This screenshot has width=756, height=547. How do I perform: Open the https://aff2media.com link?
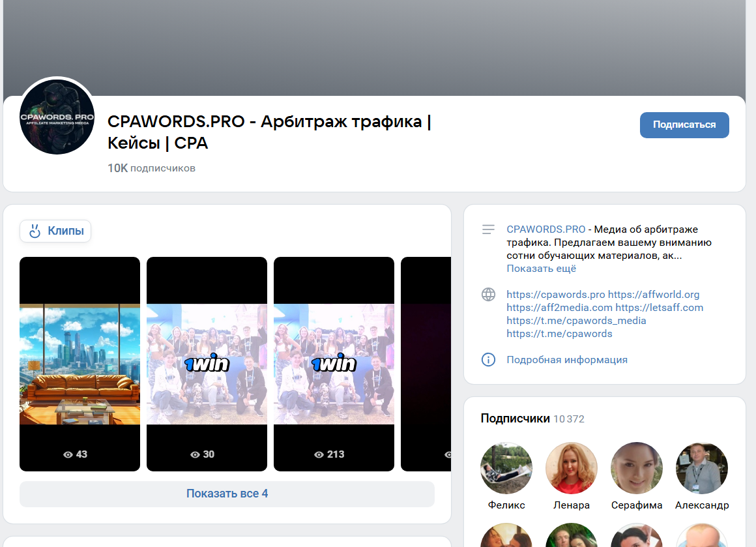point(559,308)
